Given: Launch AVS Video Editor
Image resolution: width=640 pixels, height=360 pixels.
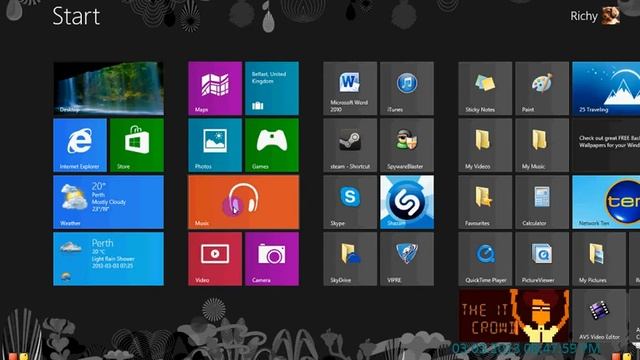Looking at the screenshot, I should click(x=599, y=316).
